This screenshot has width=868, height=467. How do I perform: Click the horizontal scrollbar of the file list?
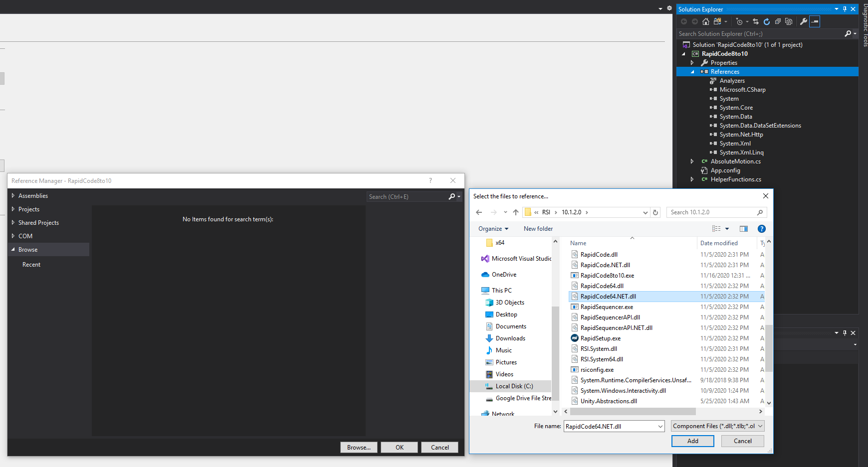point(633,412)
